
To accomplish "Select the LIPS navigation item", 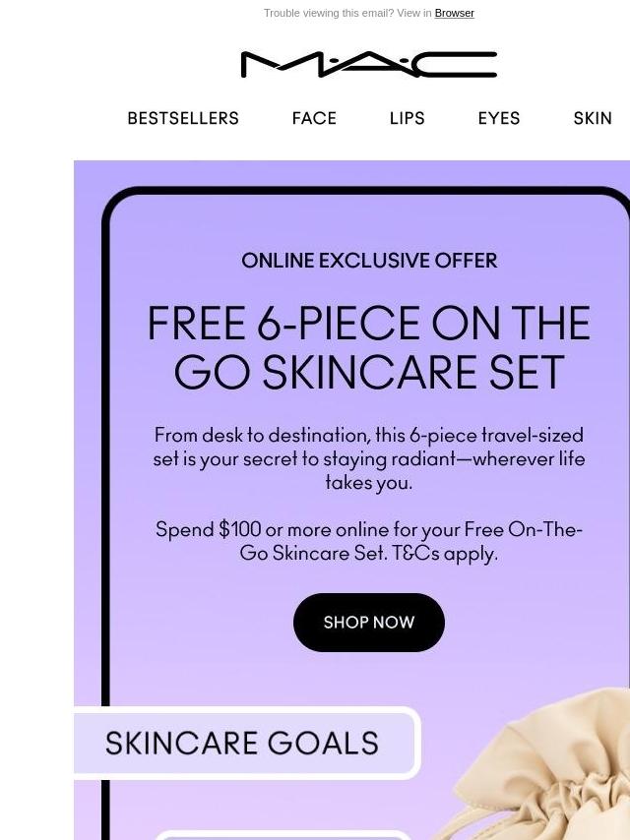I will pyautogui.click(x=407, y=118).
